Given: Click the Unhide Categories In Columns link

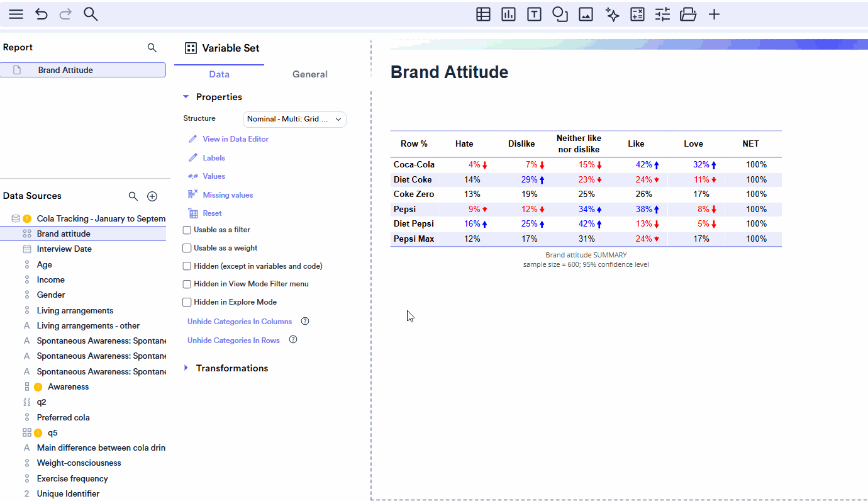Looking at the screenshot, I should click(x=239, y=321).
